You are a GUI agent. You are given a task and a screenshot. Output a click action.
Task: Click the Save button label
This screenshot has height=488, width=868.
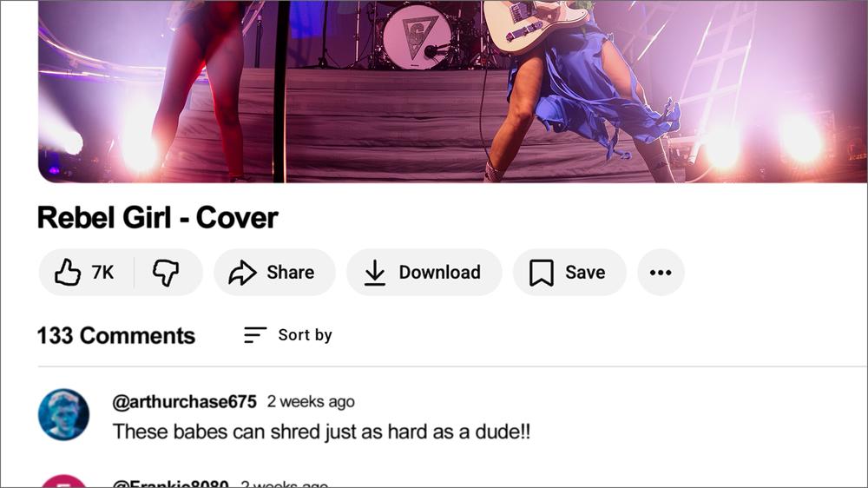(x=585, y=273)
